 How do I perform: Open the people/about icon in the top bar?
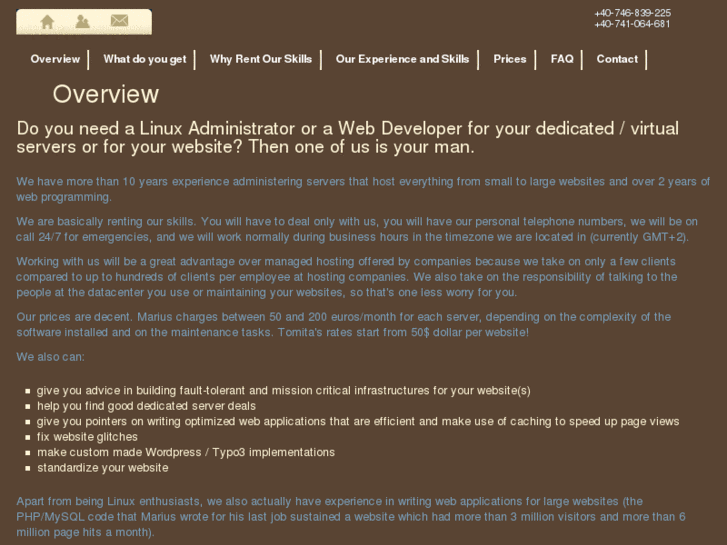click(83, 21)
